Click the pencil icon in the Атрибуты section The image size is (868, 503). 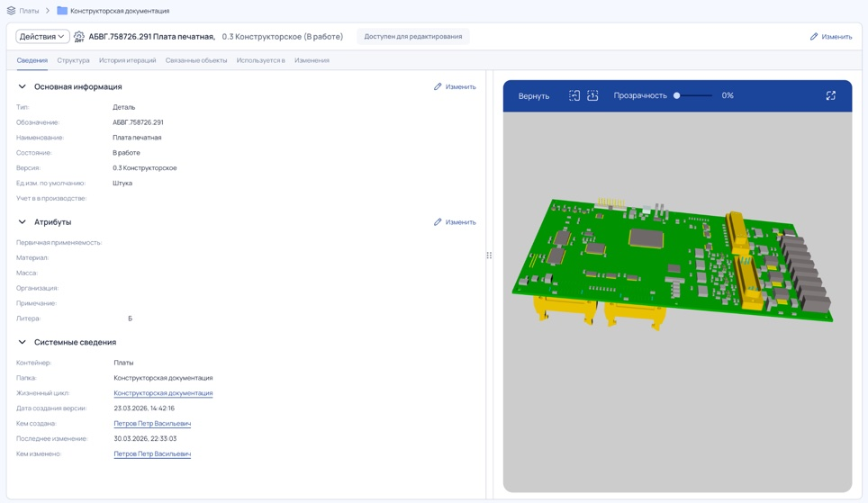(438, 222)
